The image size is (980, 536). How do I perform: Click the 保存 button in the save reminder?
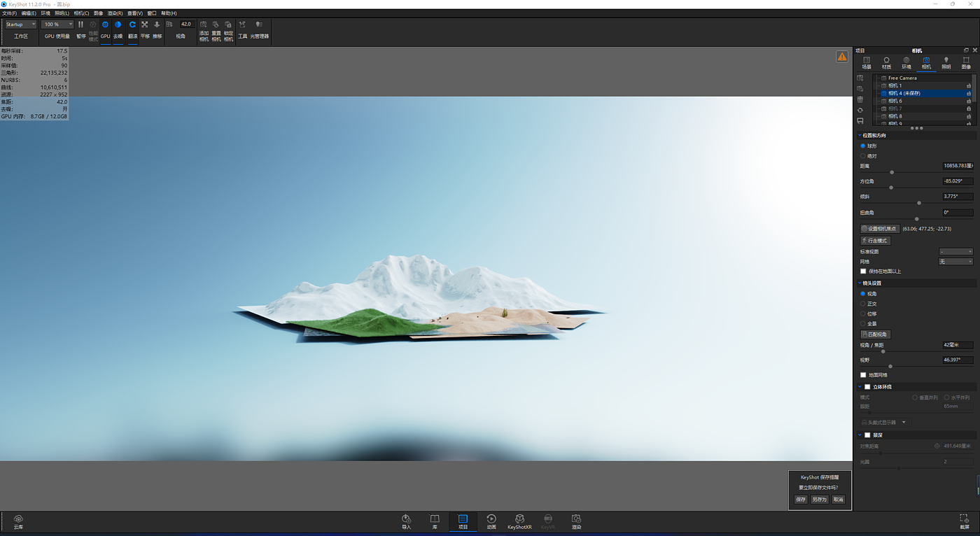[x=801, y=500]
